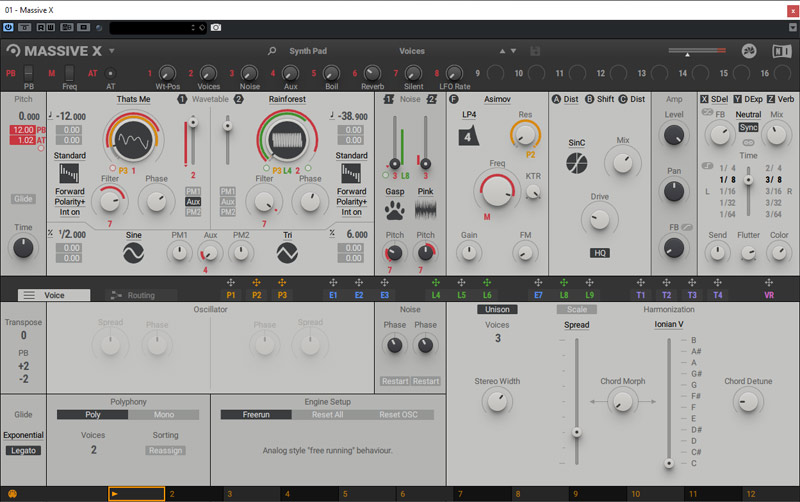Open the Ionian V scale dropdown
This screenshot has height=502, width=800.
click(668, 324)
